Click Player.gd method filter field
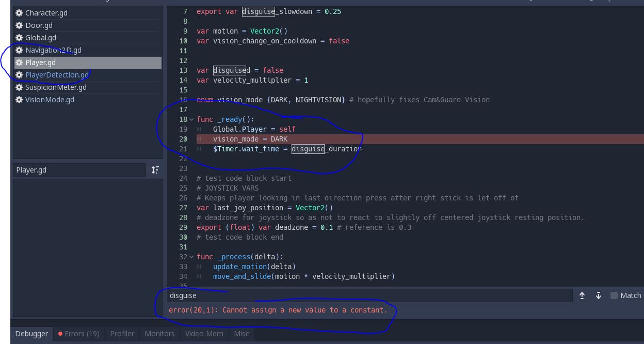The image size is (644, 344). tap(79, 170)
